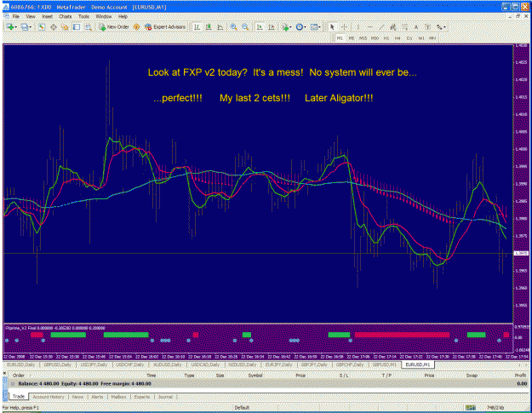Switch chart to line chart

pyautogui.click(x=220, y=27)
